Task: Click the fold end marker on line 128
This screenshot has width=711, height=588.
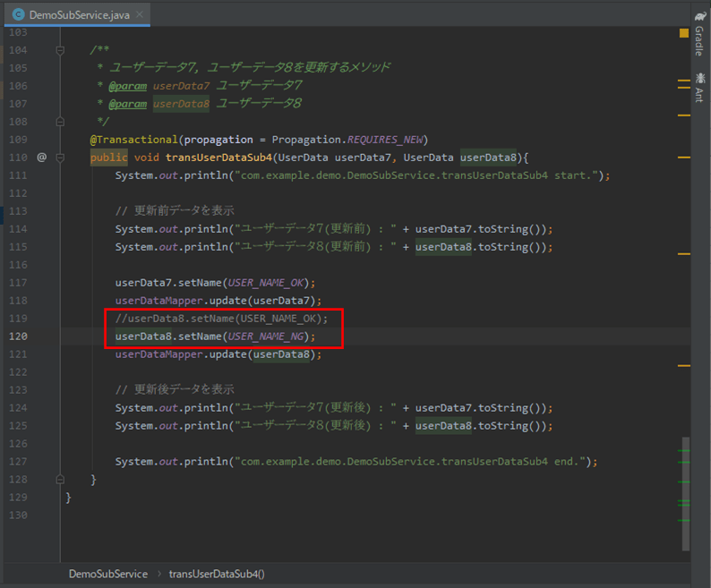Action: (61, 480)
